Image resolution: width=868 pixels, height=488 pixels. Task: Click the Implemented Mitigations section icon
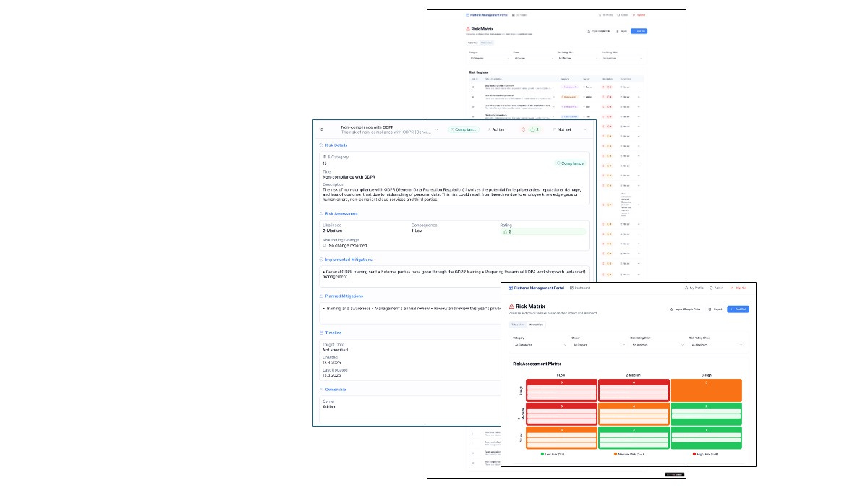tap(321, 260)
